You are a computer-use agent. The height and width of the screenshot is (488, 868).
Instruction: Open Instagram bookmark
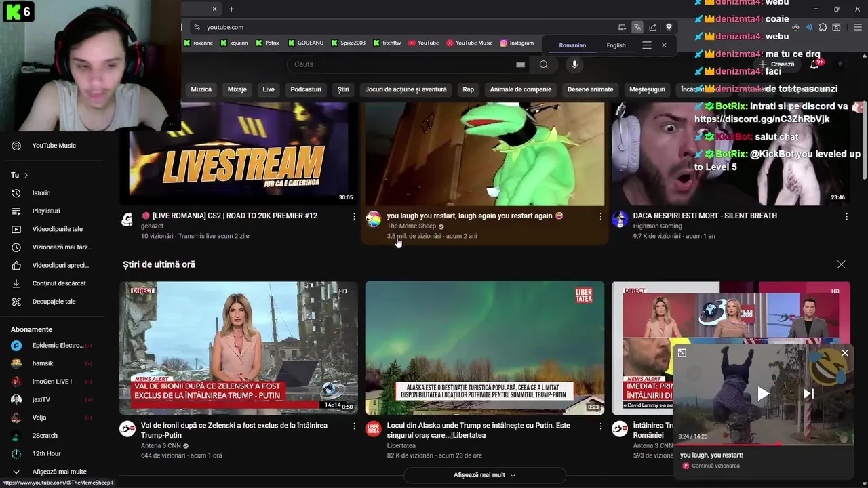(x=517, y=43)
